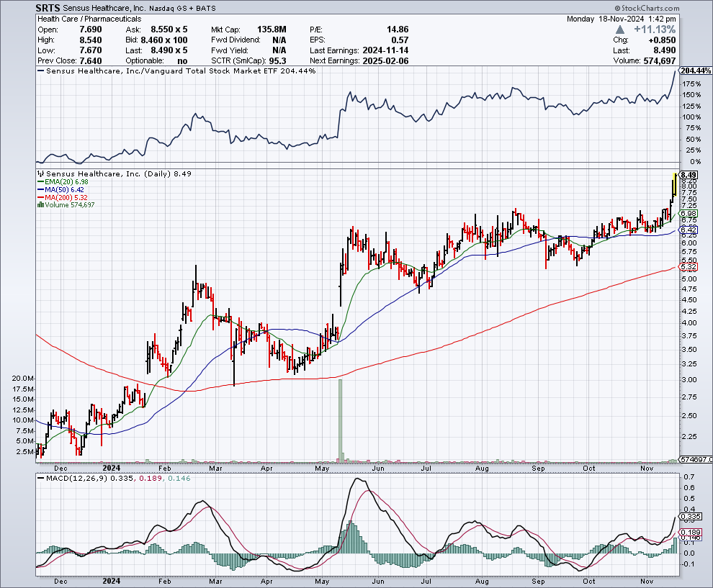713x588 pixels.
Task: Click the Next Earnings date 2025-02-06
Action: point(385,61)
